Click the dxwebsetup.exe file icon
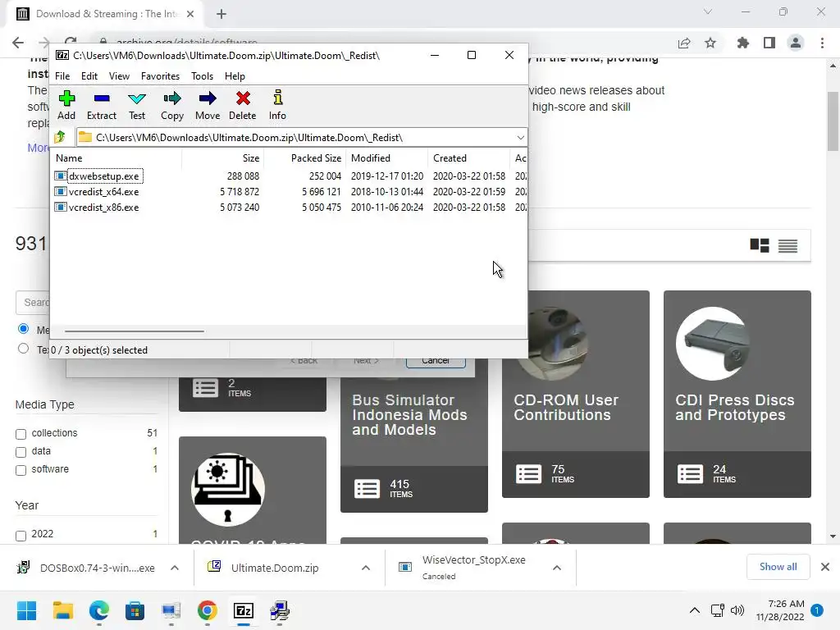840x630 pixels. tap(61, 176)
